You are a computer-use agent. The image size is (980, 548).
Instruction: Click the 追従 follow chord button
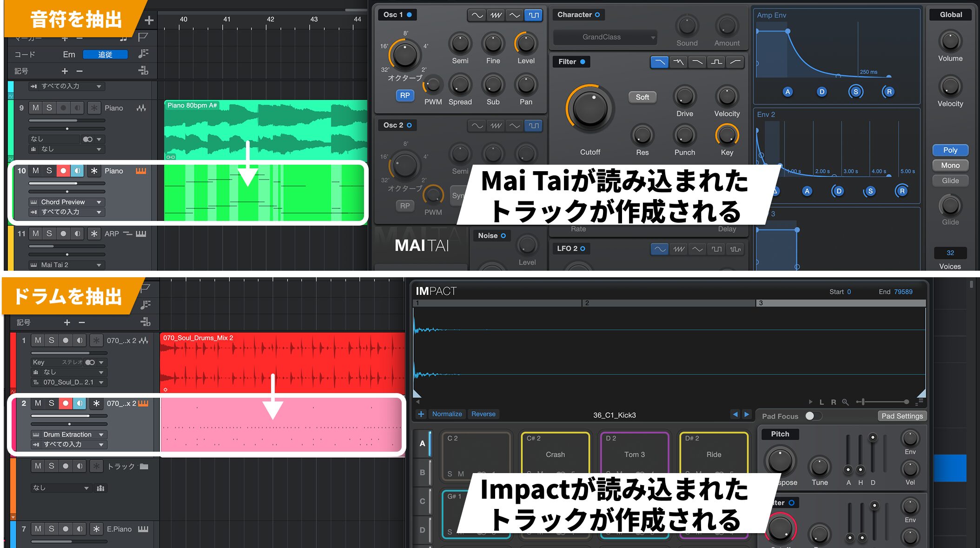click(105, 54)
